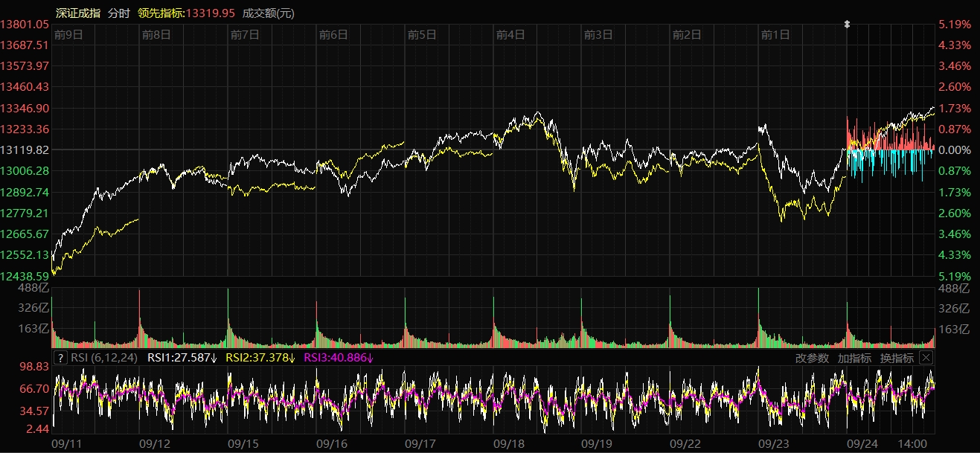Jump to the 前1日 day marker
The image size is (980, 453).
(775, 34)
